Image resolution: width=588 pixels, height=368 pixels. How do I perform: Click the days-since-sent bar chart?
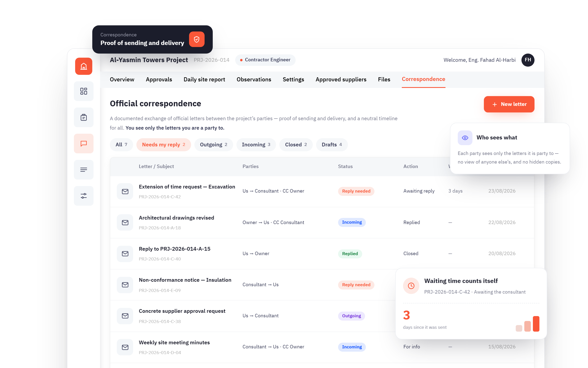(527, 324)
